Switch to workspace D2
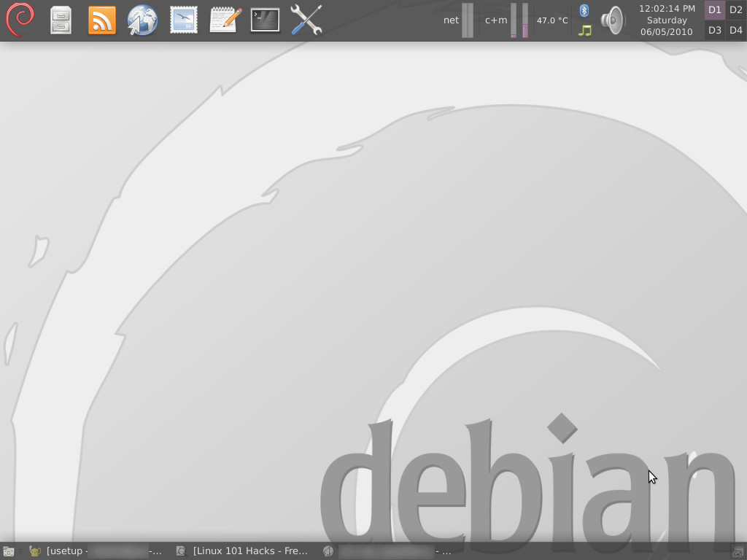The image size is (747, 560). coord(736,10)
